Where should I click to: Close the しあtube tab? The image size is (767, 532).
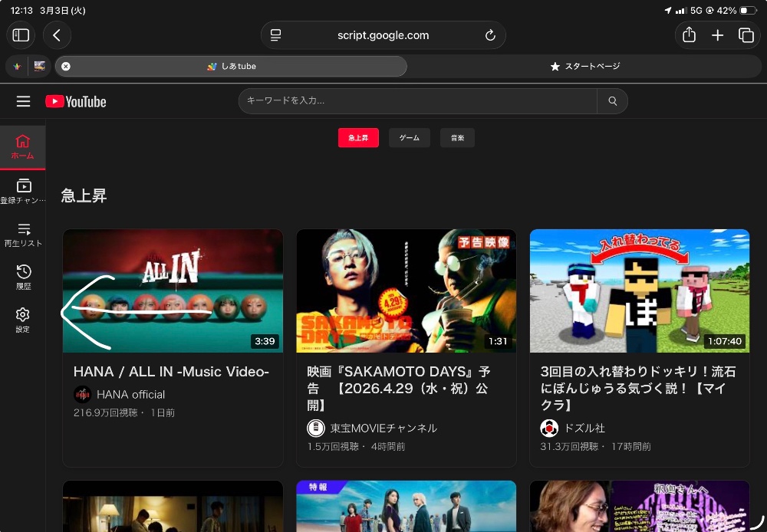(66, 67)
